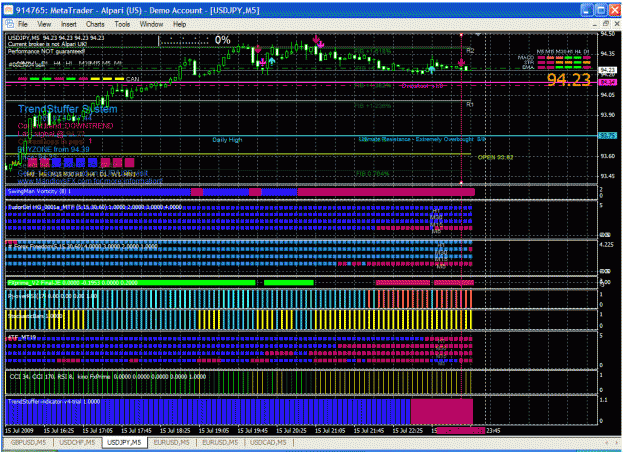Click the white 94.23 current price tag
Screen dimensions: 625x452
point(608,70)
